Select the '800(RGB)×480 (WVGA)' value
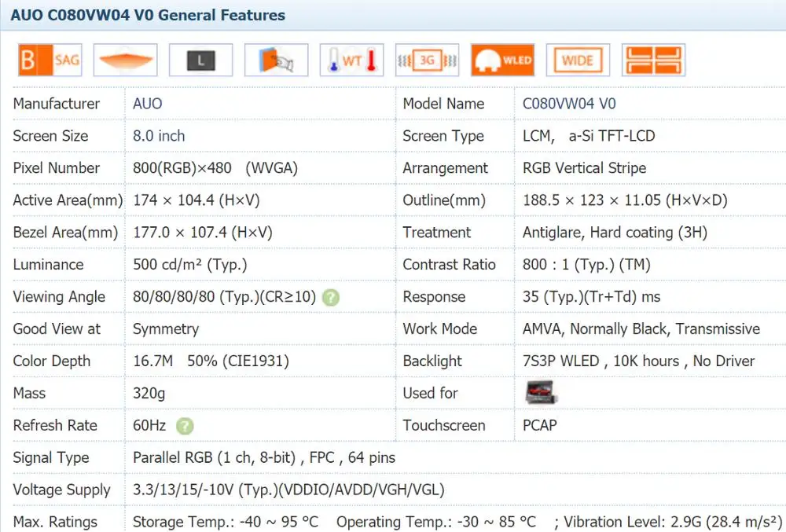The width and height of the screenshot is (786, 532). tap(215, 168)
